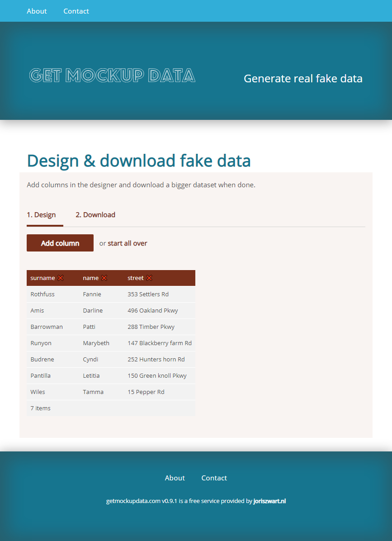This screenshot has height=541, width=392.
Task: Delete the street column via red X icon
Action: click(x=149, y=278)
